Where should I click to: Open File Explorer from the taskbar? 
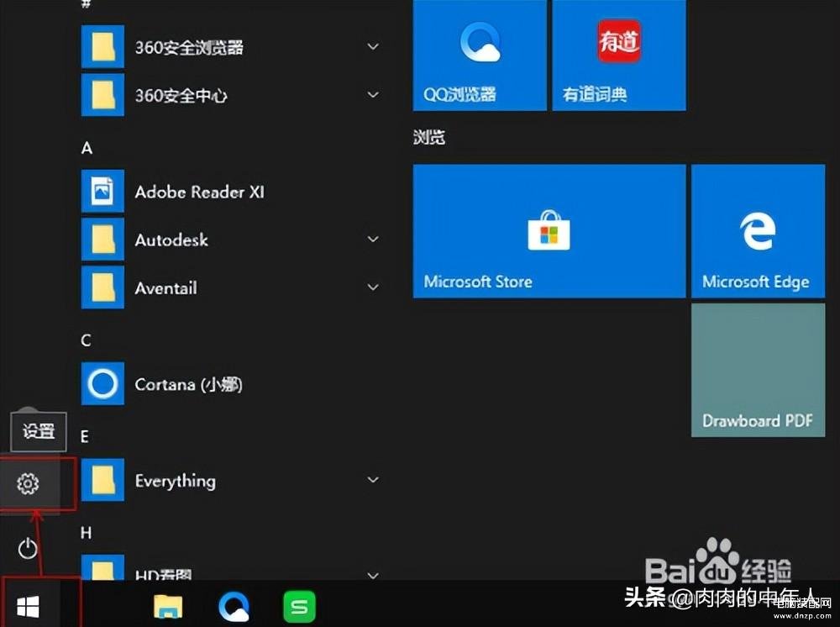pos(168,605)
